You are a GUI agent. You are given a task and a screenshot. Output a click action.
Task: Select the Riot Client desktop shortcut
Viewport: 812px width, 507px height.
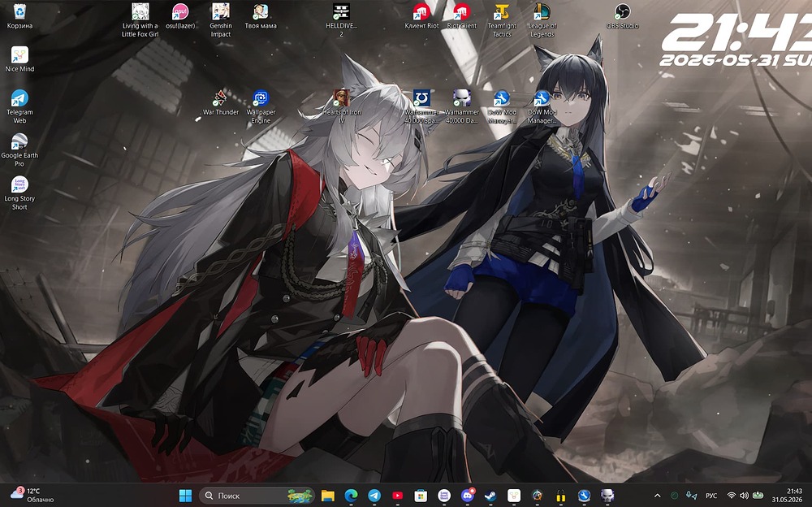[461, 16]
